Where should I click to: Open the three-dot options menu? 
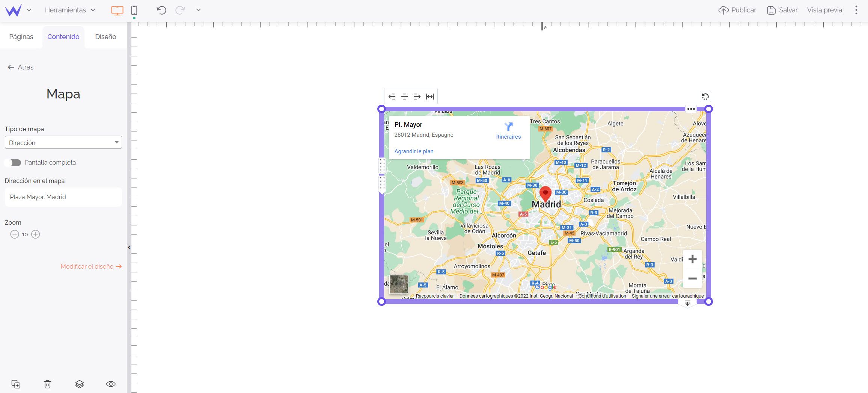pyautogui.click(x=856, y=10)
